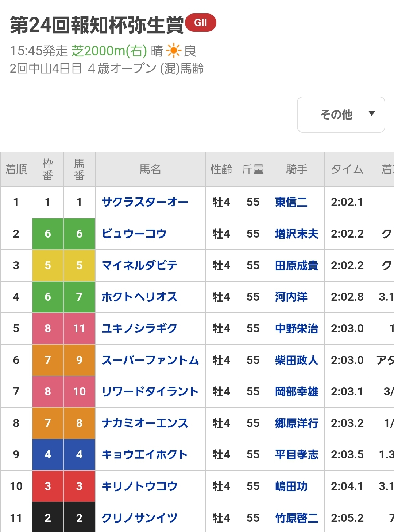The image size is (394, 532).
Task: Click the 2回中山4日目 race info line
Action: pos(107,68)
